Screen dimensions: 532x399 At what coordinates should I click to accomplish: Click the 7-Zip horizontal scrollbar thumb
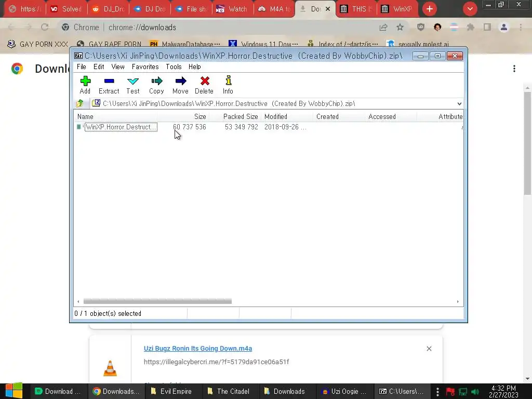tap(157, 301)
